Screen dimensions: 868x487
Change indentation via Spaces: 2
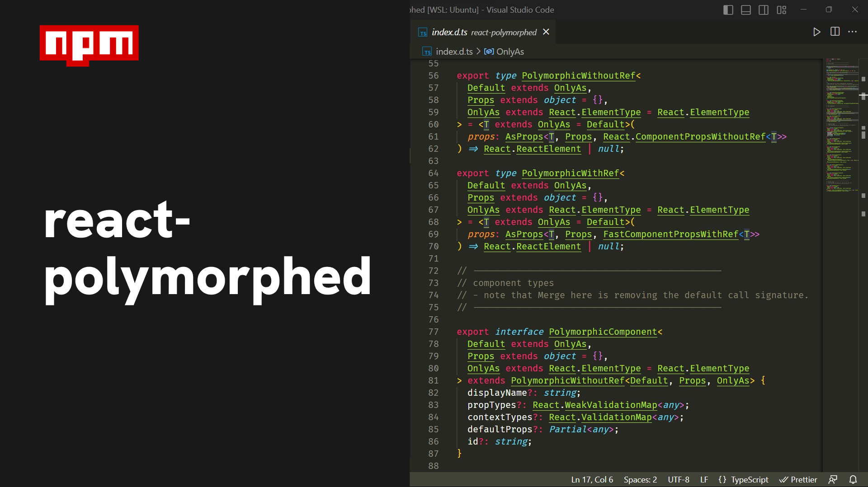click(x=640, y=479)
